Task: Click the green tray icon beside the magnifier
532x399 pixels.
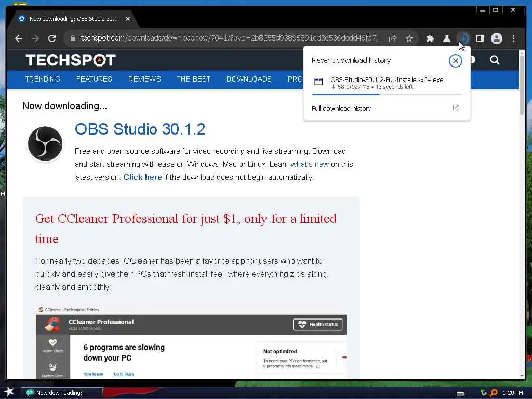Action: pos(484,393)
